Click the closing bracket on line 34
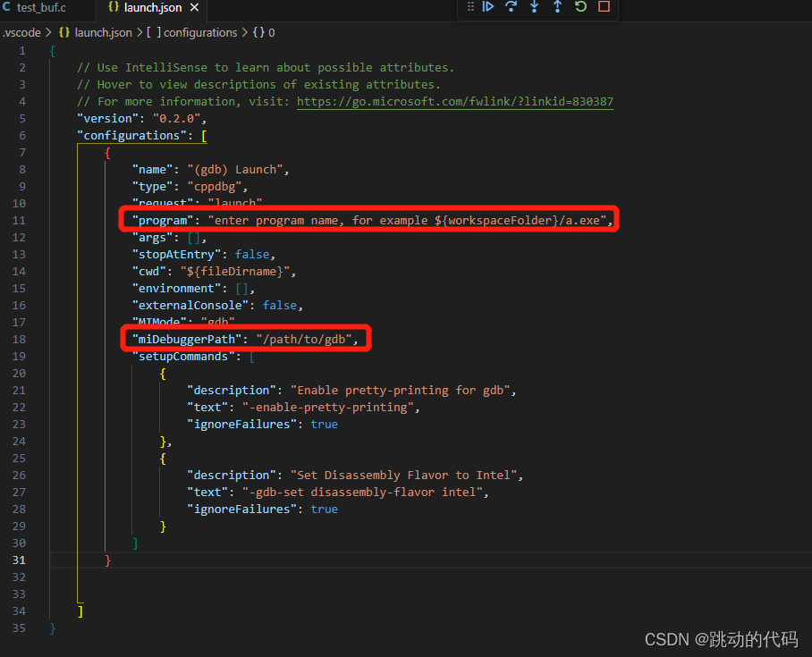This screenshot has width=812, height=657. click(x=80, y=611)
